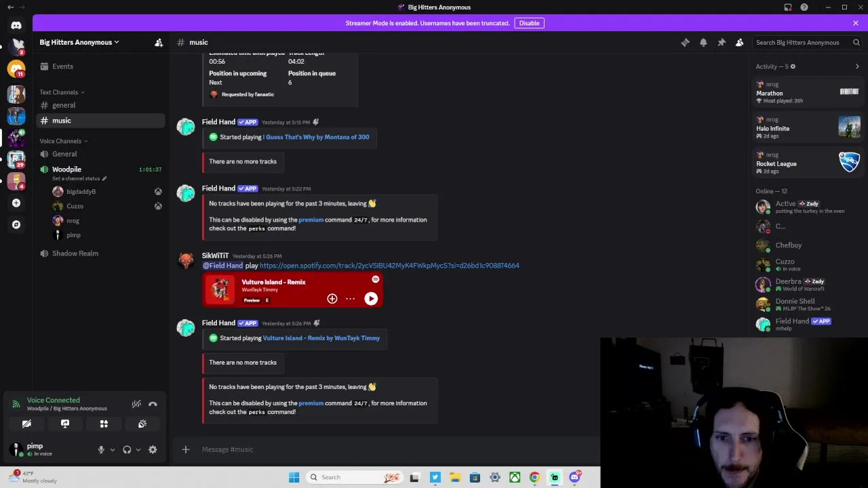The width and height of the screenshot is (868, 488).
Task: Open activities launcher in voice panel
Action: point(104,424)
